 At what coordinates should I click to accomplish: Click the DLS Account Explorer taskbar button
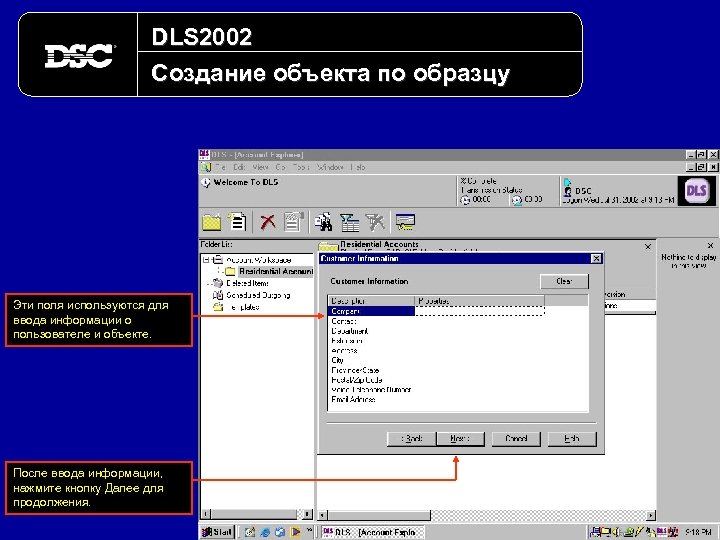tap(371, 532)
